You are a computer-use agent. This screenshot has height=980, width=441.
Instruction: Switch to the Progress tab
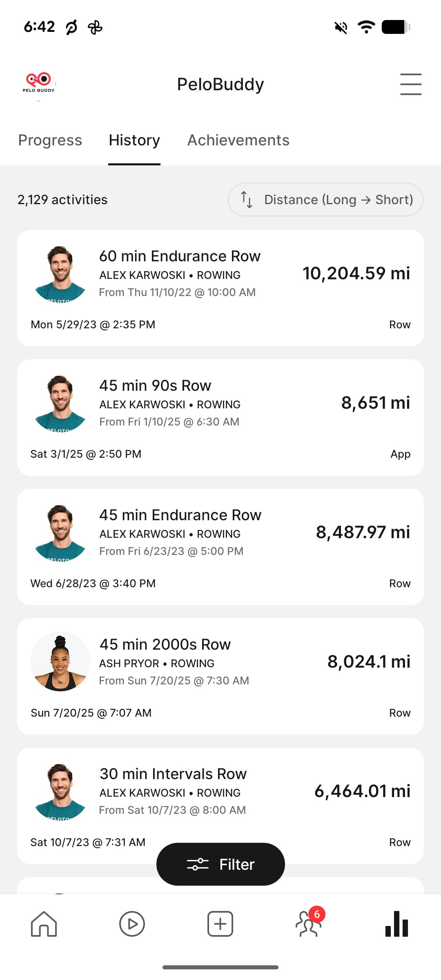click(50, 140)
